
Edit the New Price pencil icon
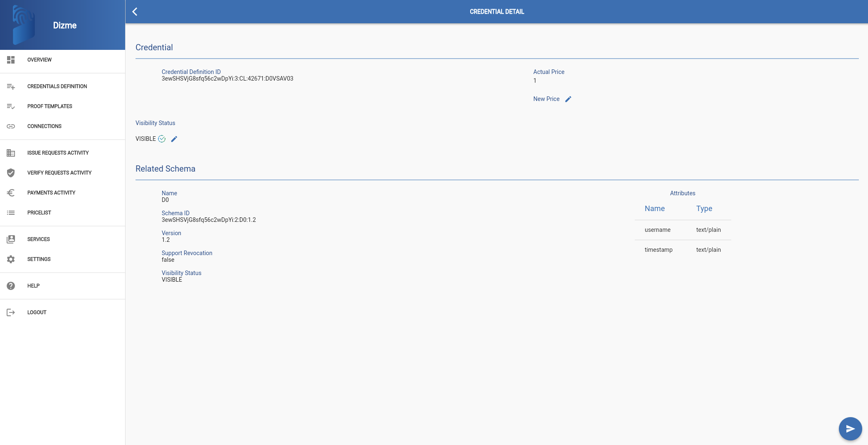tap(568, 99)
